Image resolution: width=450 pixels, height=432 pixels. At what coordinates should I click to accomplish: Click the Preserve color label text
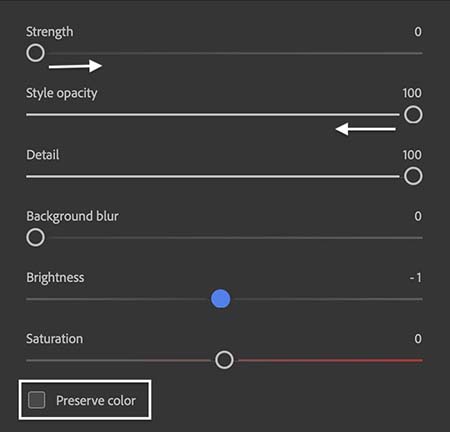[x=96, y=401]
